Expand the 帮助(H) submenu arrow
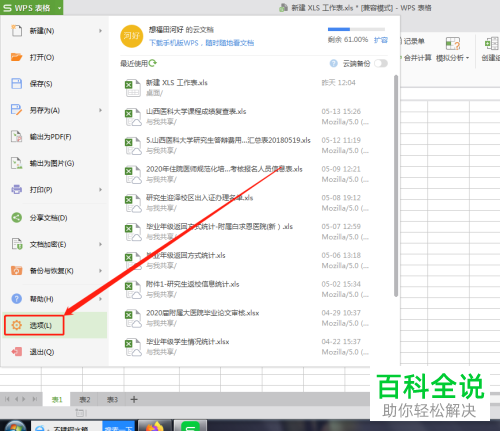500x431 pixels. 100,299
